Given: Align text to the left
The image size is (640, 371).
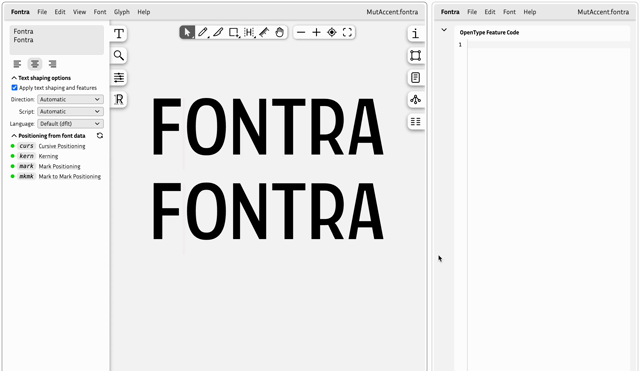Looking at the screenshot, I should [17, 64].
